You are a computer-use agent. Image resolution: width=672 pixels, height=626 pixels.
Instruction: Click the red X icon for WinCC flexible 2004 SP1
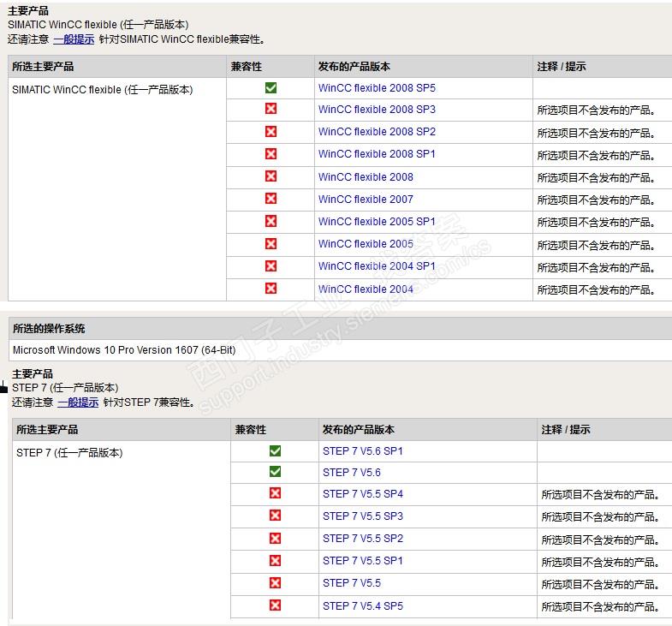[x=271, y=265]
